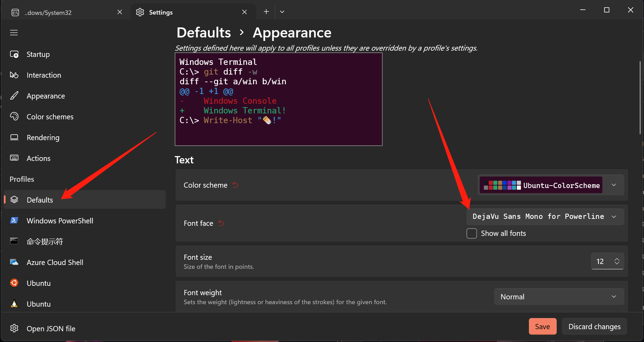Open the Ubuntu-ColorScheme dropdown

pos(613,185)
